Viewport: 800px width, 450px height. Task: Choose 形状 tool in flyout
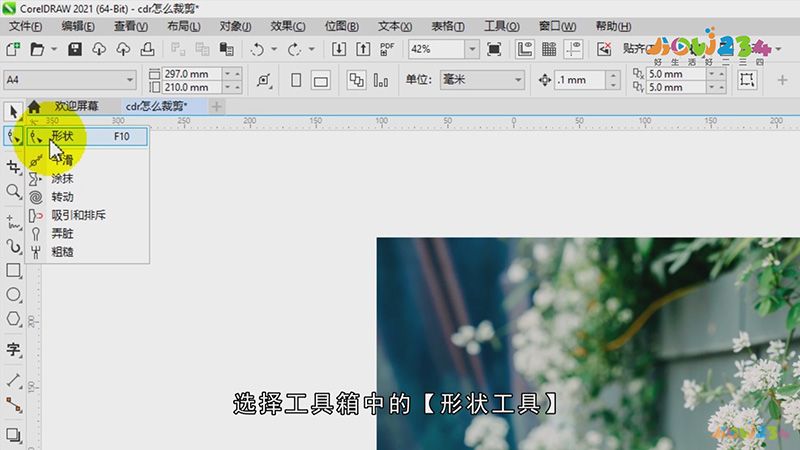87,136
